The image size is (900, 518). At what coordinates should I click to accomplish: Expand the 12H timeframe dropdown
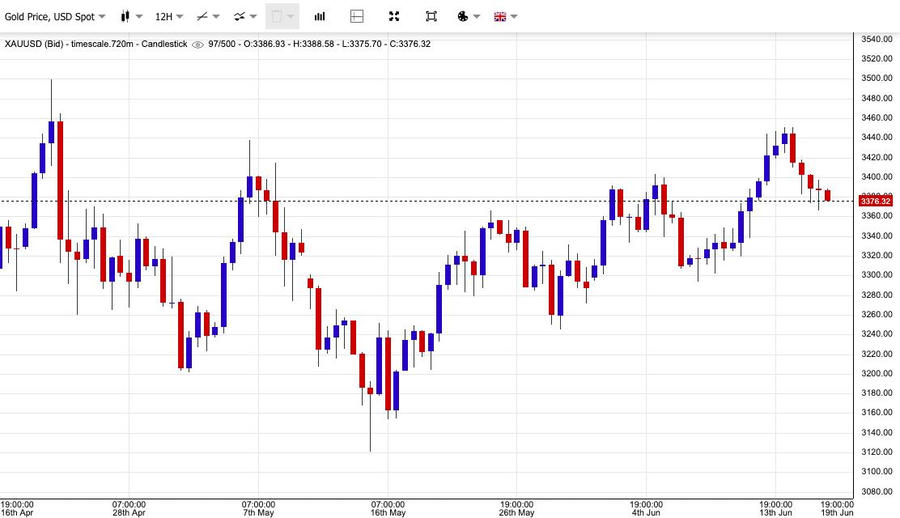click(x=168, y=17)
